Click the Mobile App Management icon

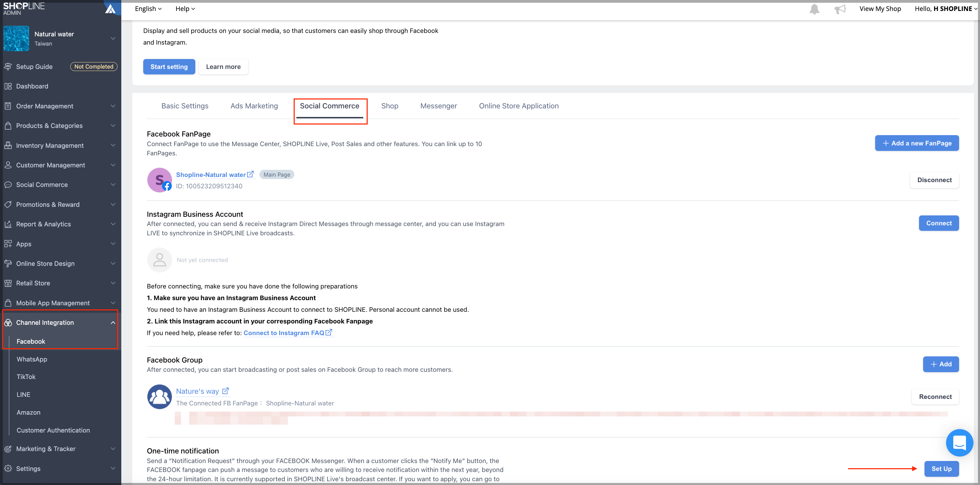click(x=8, y=303)
